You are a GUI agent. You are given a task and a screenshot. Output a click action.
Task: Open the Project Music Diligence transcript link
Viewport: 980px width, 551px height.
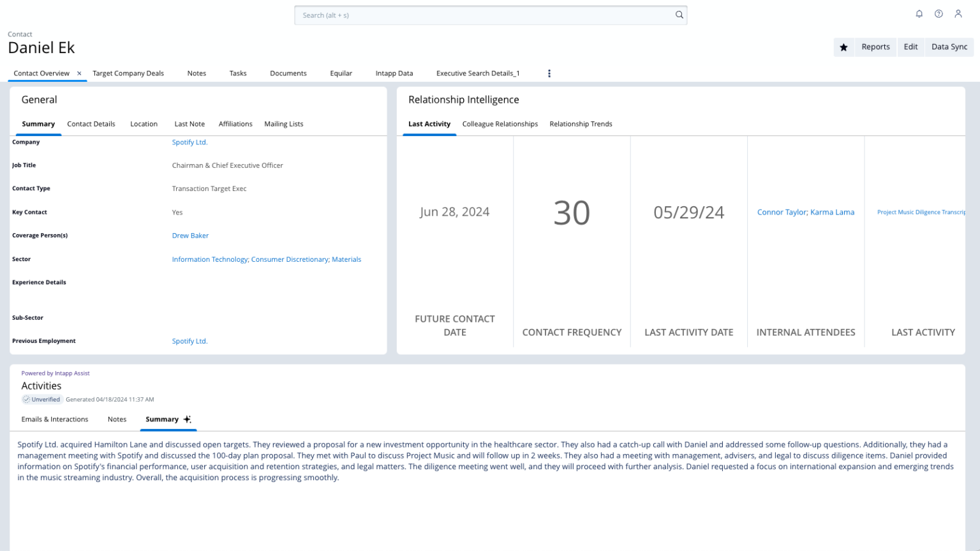pos(920,212)
